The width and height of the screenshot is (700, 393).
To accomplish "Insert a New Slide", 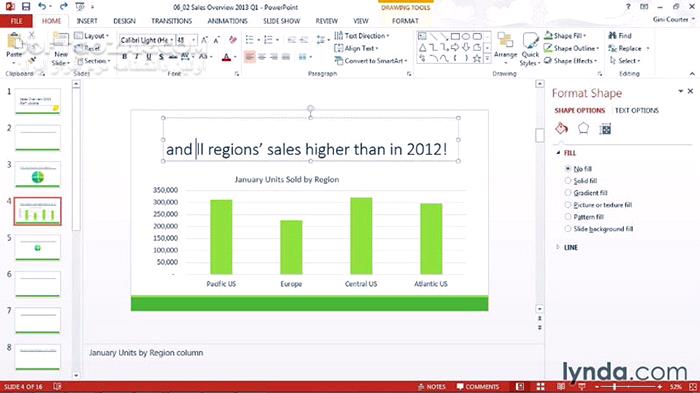I will [x=60, y=49].
